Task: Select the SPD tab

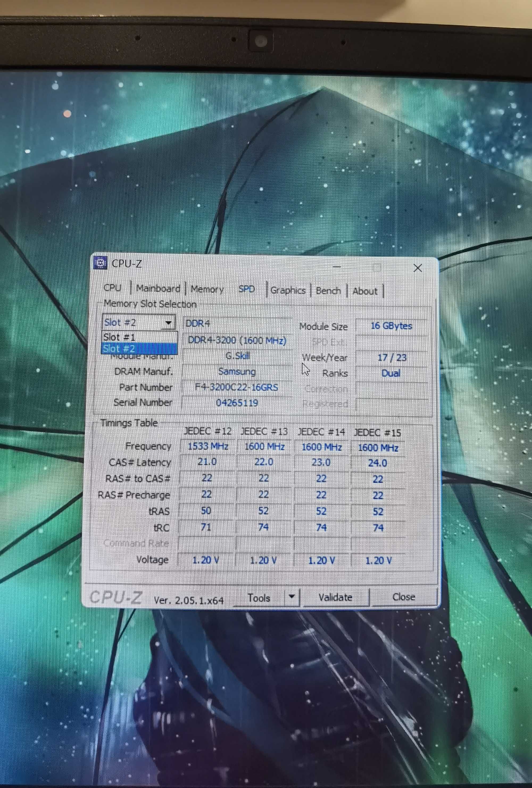Action: (247, 289)
